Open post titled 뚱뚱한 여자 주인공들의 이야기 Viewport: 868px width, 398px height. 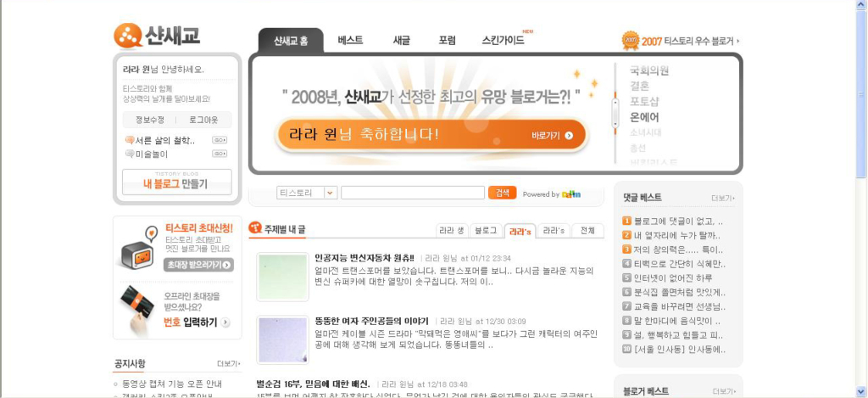[371, 321]
